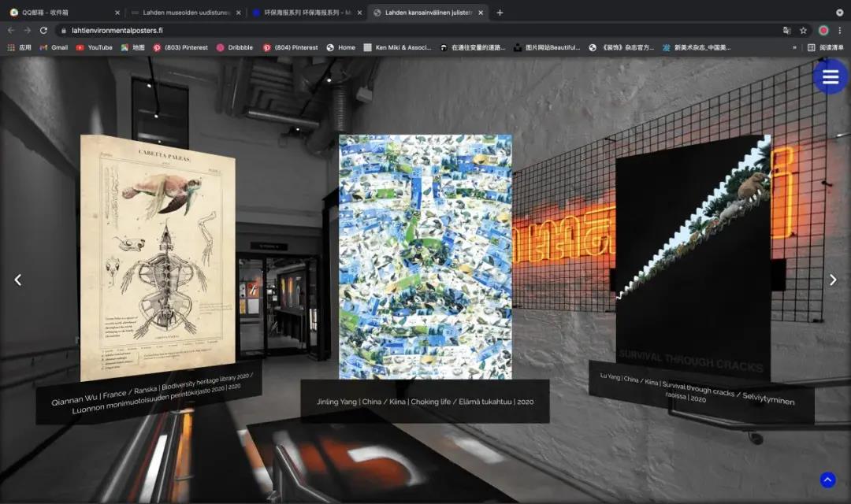
Task: Click the Qiannan Wu poster caption
Action: 151,393
